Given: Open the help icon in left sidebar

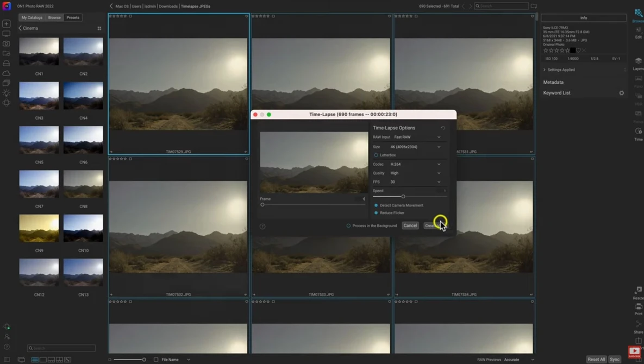Looking at the screenshot, I should [x=7, y=347].
